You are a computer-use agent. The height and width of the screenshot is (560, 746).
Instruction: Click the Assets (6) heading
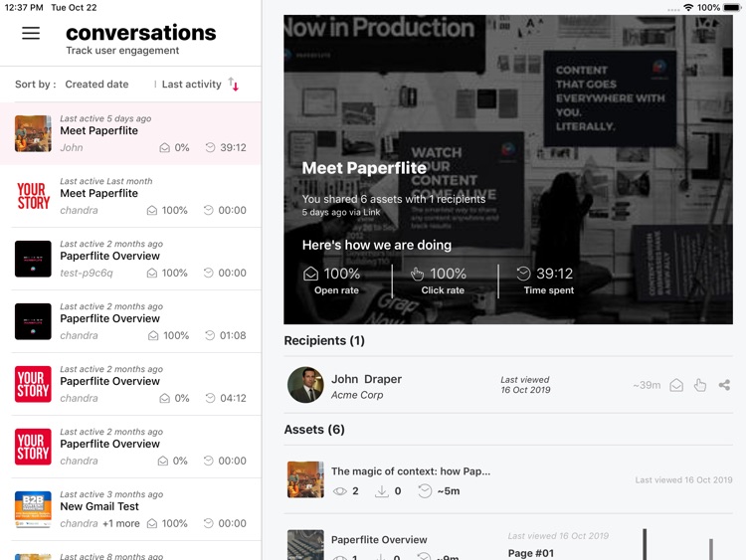314,430
